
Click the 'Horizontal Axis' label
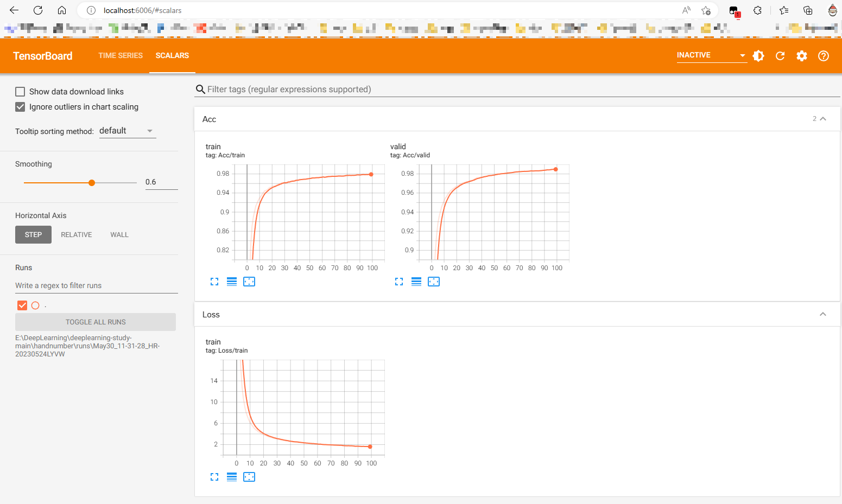(x=41, y=215)
